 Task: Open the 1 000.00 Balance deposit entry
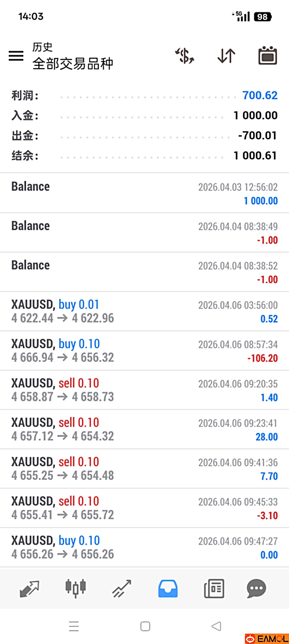coord(144,193)
